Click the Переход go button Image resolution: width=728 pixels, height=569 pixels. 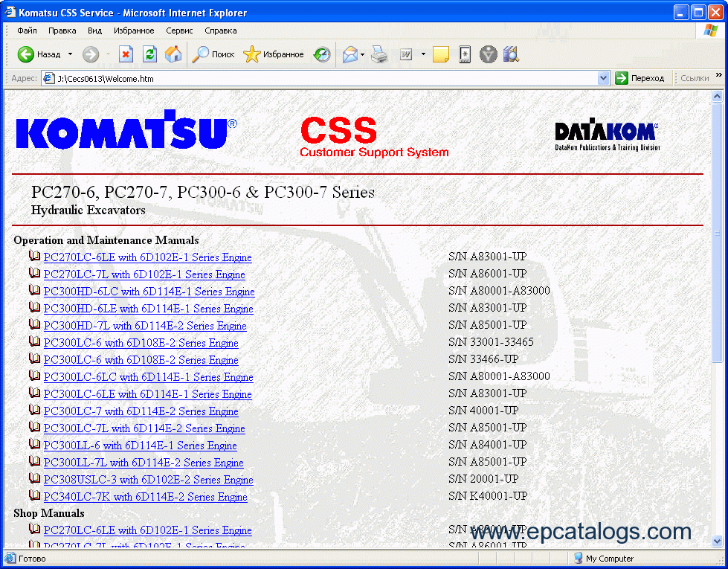[640, 79]
